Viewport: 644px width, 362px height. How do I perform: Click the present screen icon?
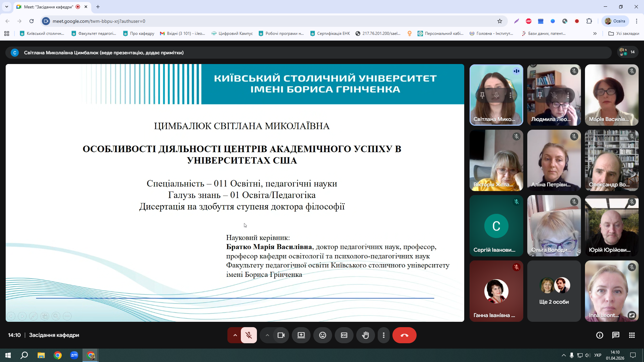[301, 335]
